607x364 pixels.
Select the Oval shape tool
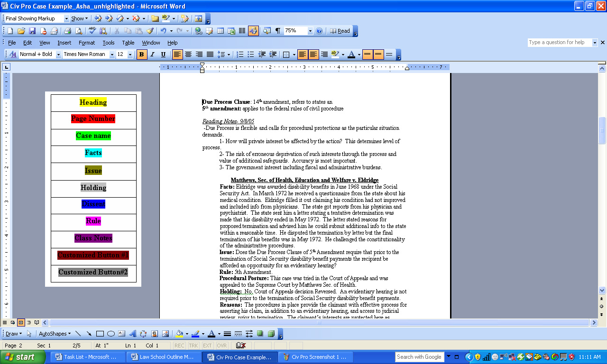tap(110, 334)
